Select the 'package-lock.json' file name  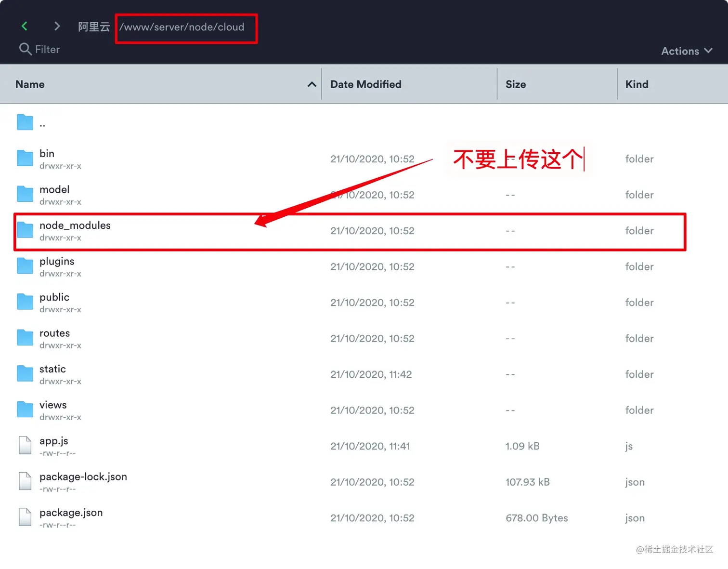83,476
